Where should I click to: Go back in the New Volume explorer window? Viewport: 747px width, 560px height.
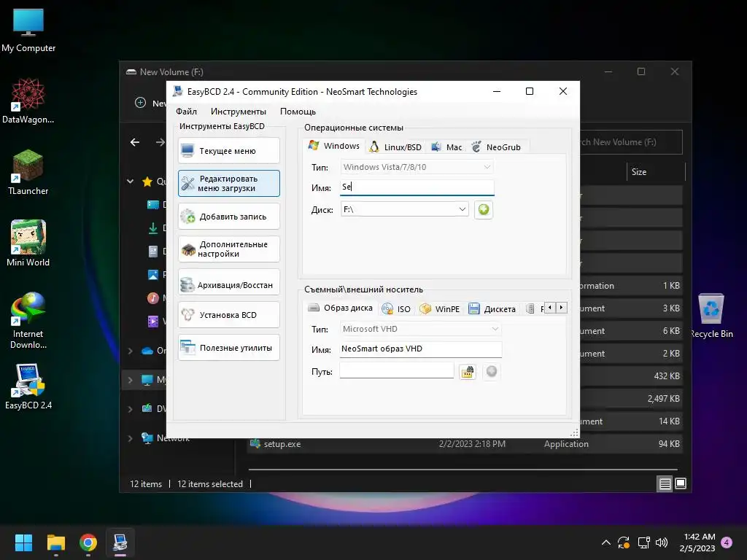[135, 142]
